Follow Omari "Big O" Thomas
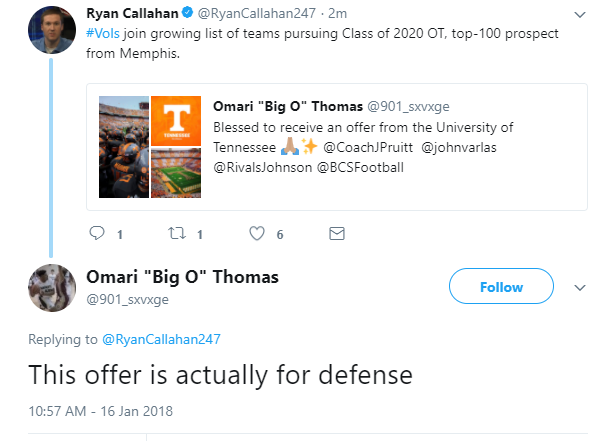This screenshot has height=441, width=614. 501,286
